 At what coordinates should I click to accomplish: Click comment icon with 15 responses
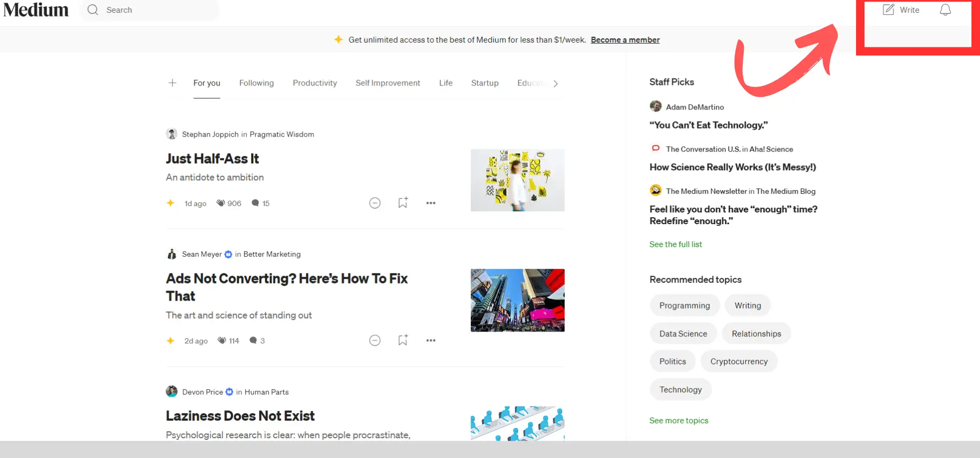(255, 203)
